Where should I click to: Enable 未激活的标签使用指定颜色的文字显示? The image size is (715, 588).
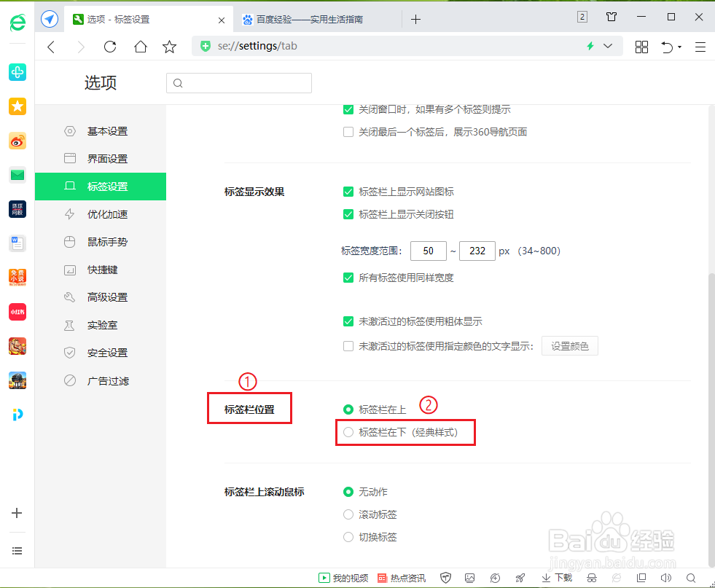[x=348, y=345]
